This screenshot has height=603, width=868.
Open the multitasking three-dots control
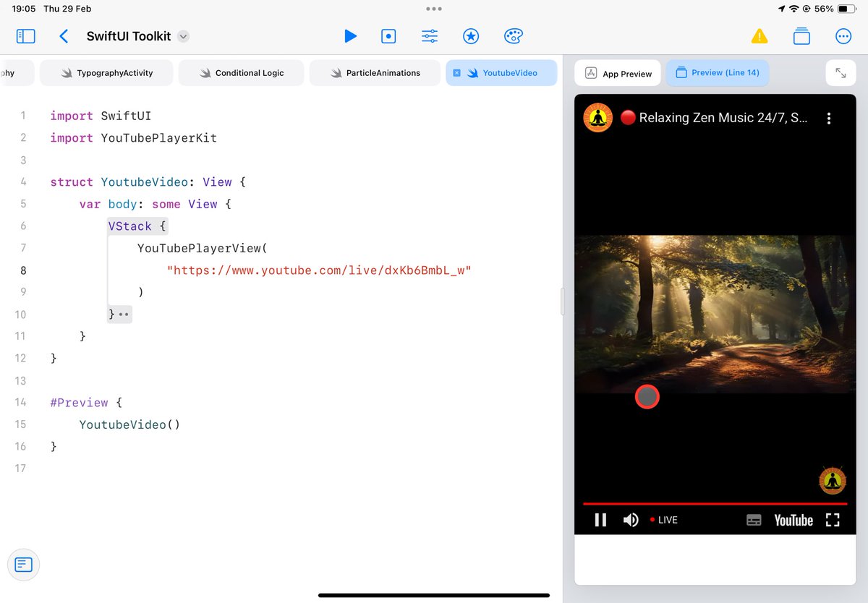pos(434,9)
